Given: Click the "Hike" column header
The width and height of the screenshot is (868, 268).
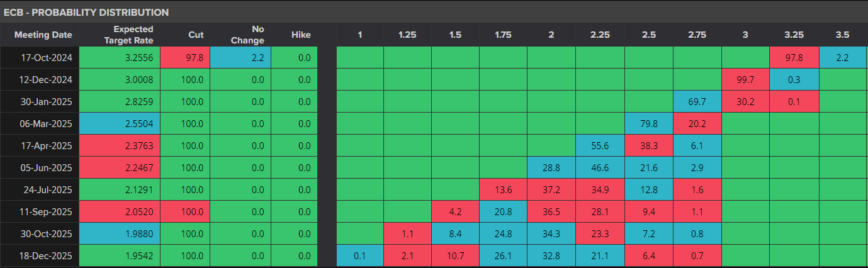Looking at the screenshot, I should (300, 35).
